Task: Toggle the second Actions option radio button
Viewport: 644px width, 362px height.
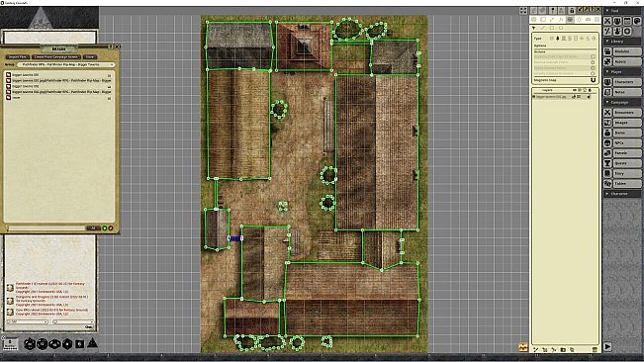Action: point(593,62)
